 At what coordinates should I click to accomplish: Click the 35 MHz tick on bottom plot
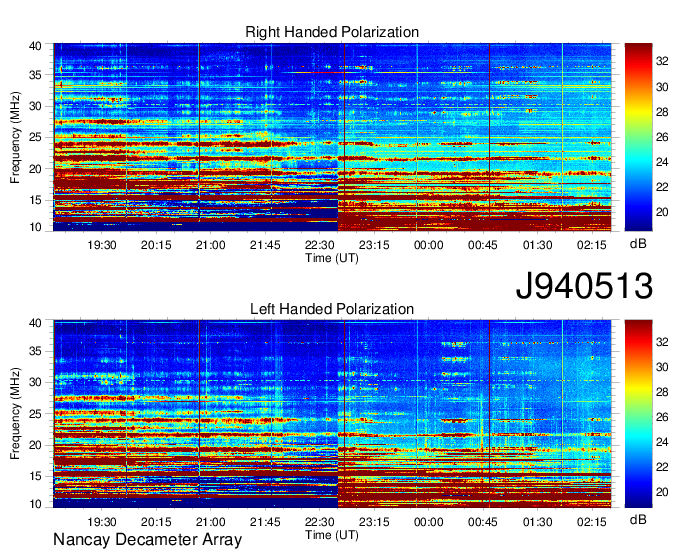coord(35,351)
